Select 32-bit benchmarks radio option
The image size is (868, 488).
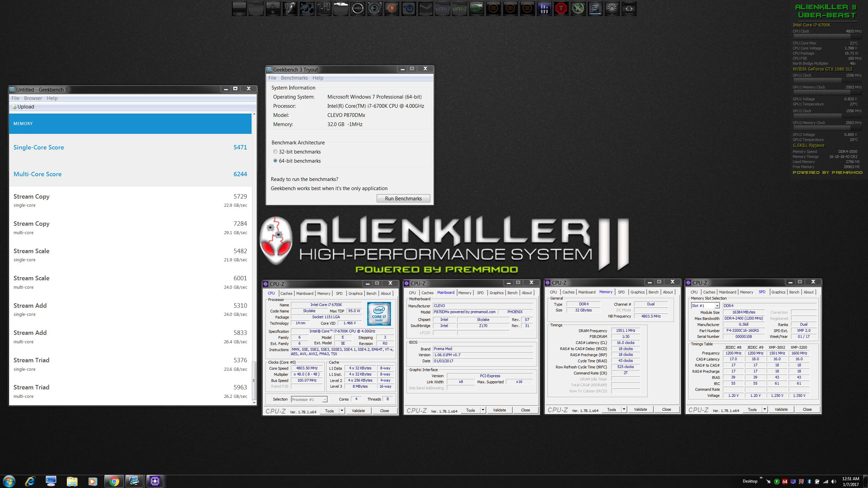275,151
